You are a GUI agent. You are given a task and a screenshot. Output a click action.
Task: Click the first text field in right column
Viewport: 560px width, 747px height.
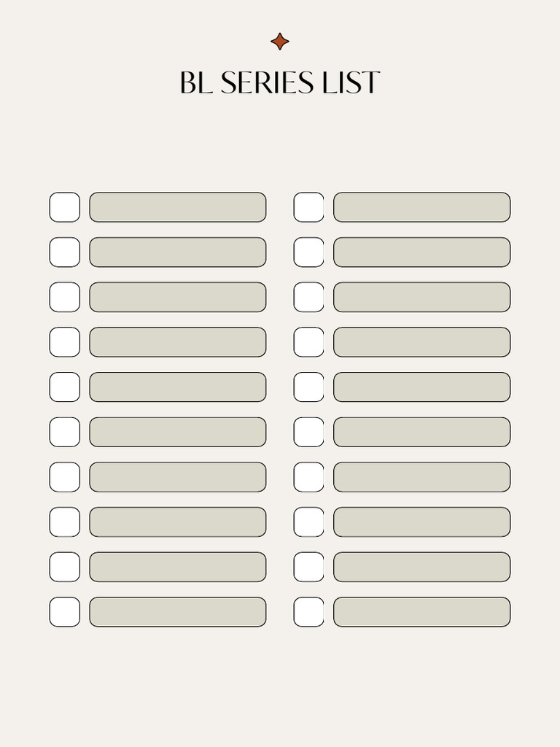(422, 207)
